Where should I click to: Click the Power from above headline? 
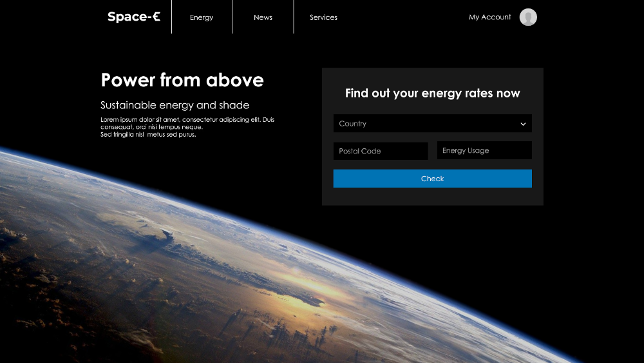coord(182,80)
